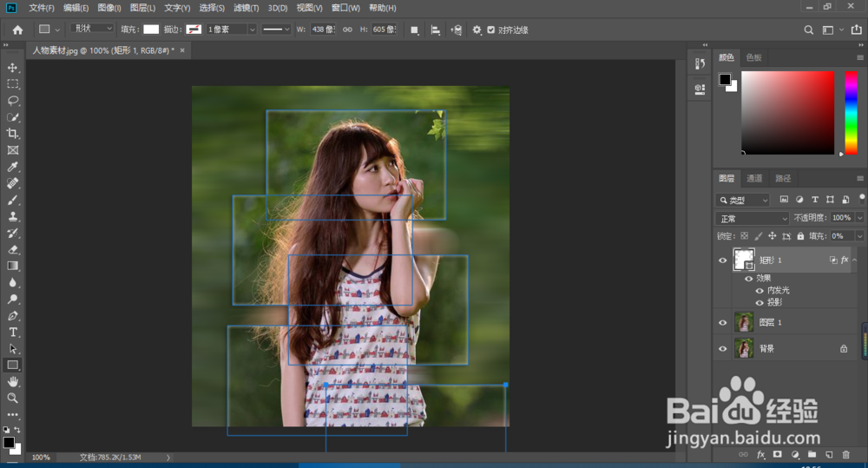Click the fx button on 矩形 1 layer

click(x=845, y=260)
